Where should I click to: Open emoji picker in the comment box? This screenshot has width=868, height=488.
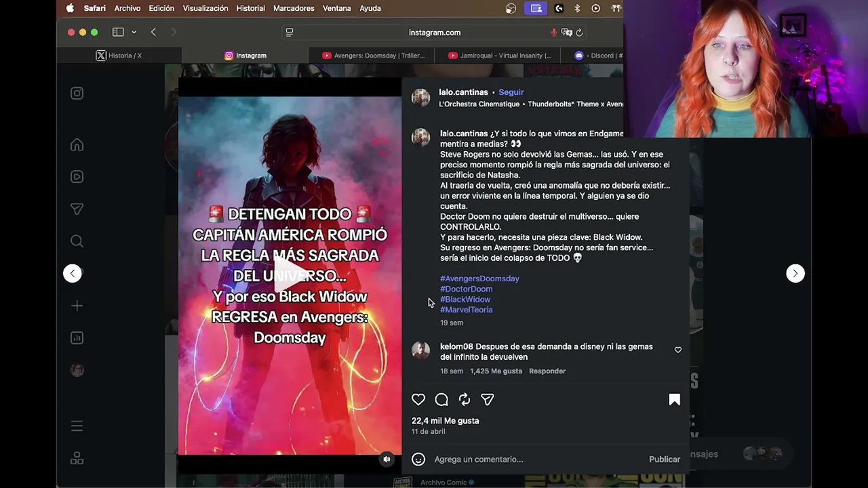(418, 459)
